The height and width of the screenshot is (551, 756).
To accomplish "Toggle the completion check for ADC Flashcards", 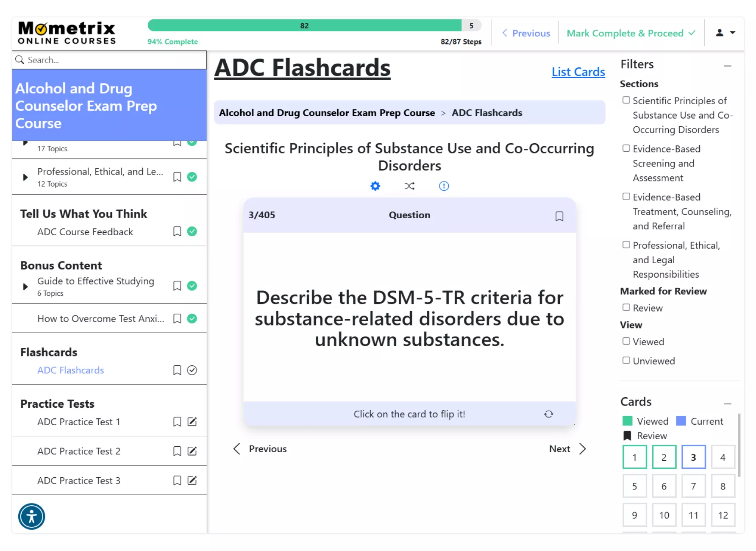I will pyautogui.click(x=192, y=370).
